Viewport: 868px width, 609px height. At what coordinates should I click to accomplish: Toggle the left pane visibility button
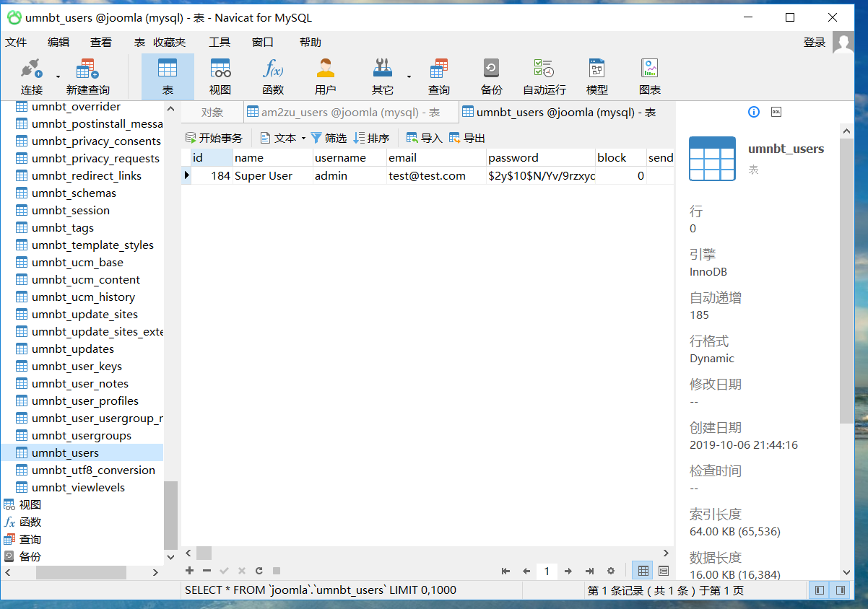click(x=819, y=590)
